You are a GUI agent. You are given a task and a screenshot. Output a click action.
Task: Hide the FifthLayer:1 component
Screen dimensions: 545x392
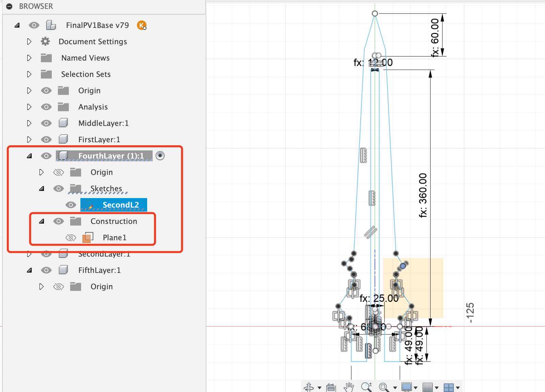point(46,270)
